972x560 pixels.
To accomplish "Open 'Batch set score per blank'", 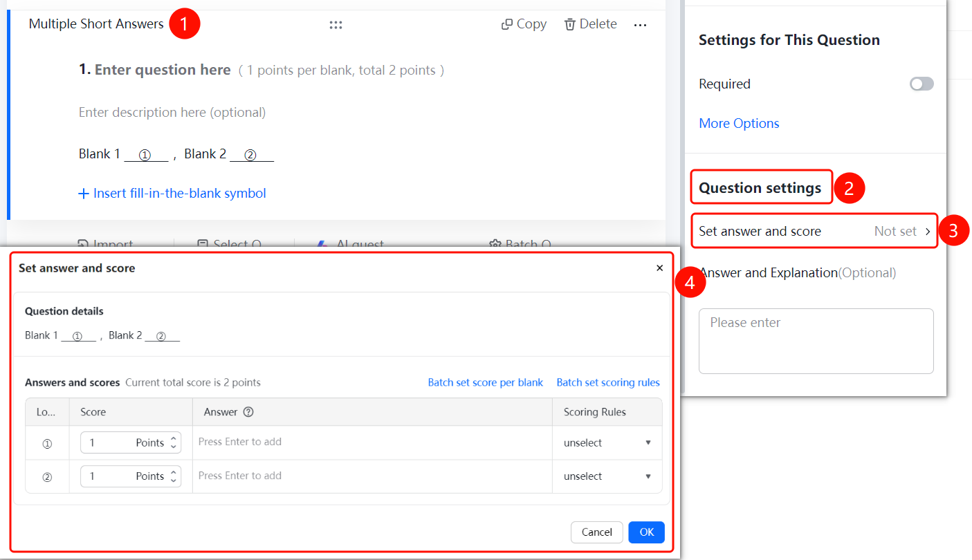I will (x=486, y=382).
